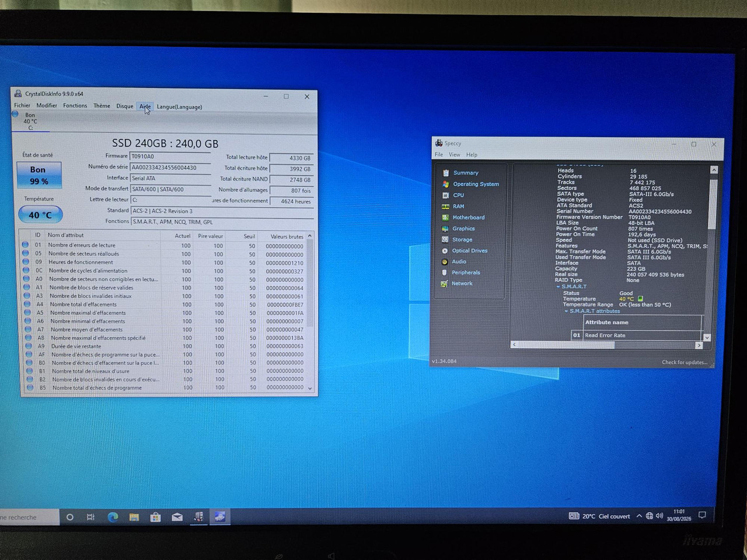Collapse the S.M.A.R.T attributes node
Image resolution: width=747 pixels, height=560 pixels.
point(566,311)
